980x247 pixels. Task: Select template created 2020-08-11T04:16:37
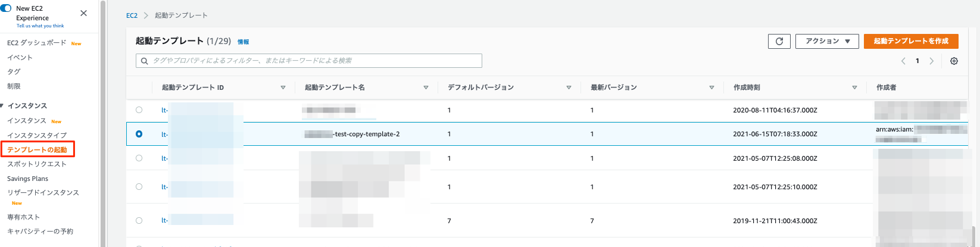coord(139,110)
